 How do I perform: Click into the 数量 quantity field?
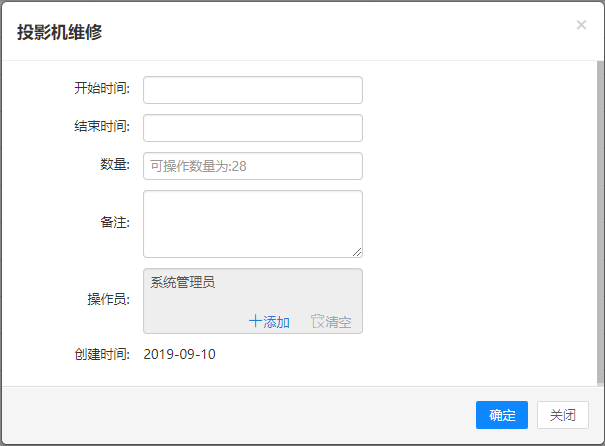coord(252,166)
